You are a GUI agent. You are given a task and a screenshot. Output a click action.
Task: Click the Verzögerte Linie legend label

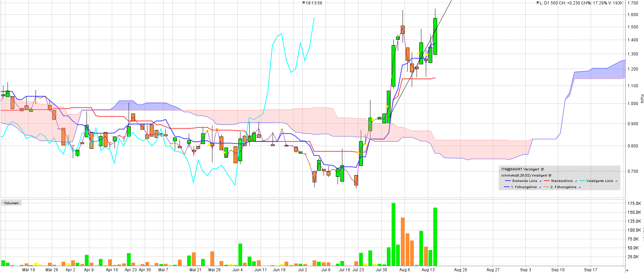600,181
